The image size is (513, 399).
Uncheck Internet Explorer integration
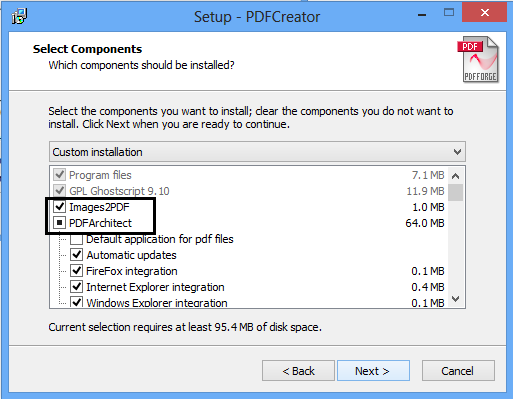click(77, 287)
